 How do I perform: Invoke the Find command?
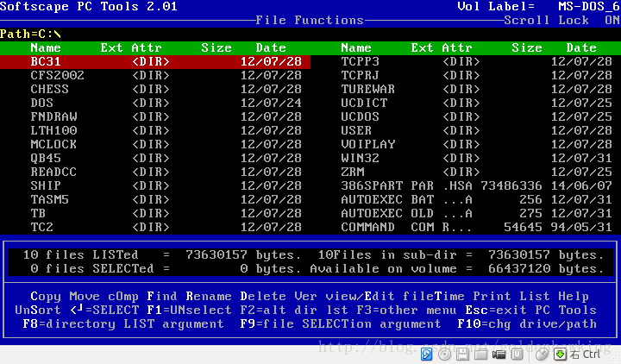click(x=162, y=296)
